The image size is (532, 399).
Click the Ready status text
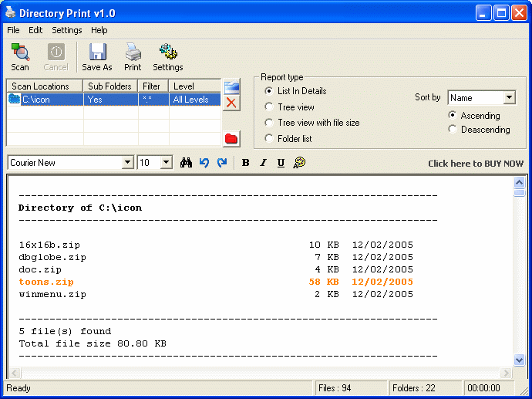coord(19,388)
